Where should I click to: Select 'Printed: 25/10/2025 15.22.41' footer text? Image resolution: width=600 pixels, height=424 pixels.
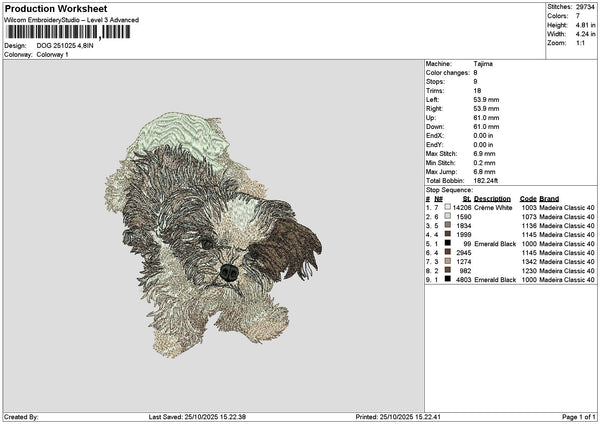pos(398,417)
